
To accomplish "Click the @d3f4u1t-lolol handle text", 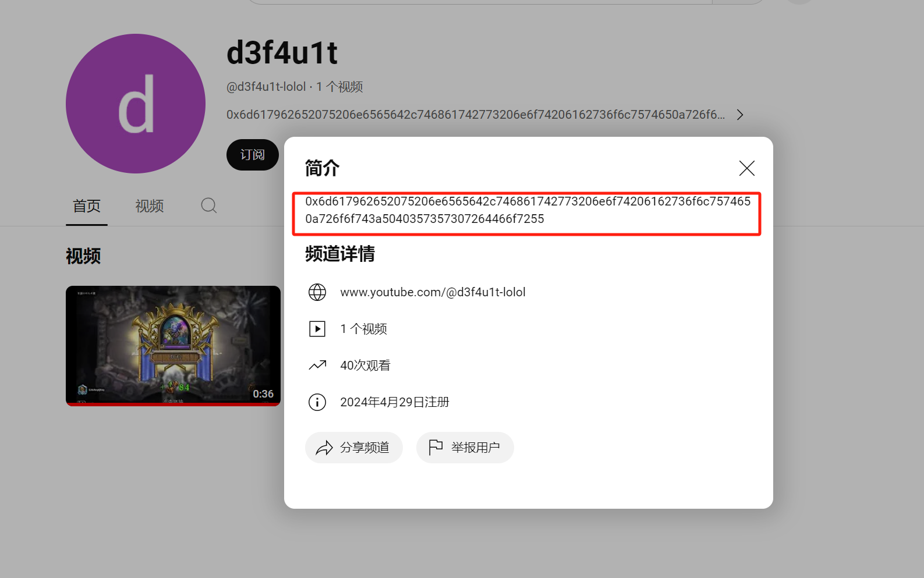I will pos(266,87).
